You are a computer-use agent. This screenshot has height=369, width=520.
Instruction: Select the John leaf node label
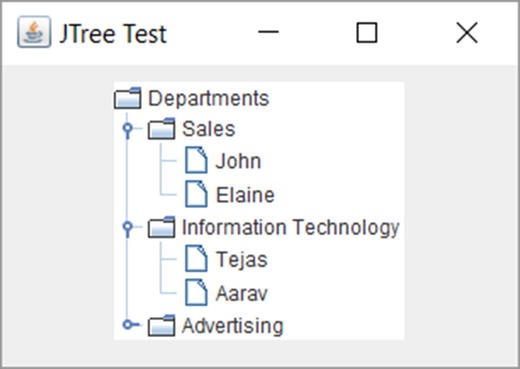(238, 161)
